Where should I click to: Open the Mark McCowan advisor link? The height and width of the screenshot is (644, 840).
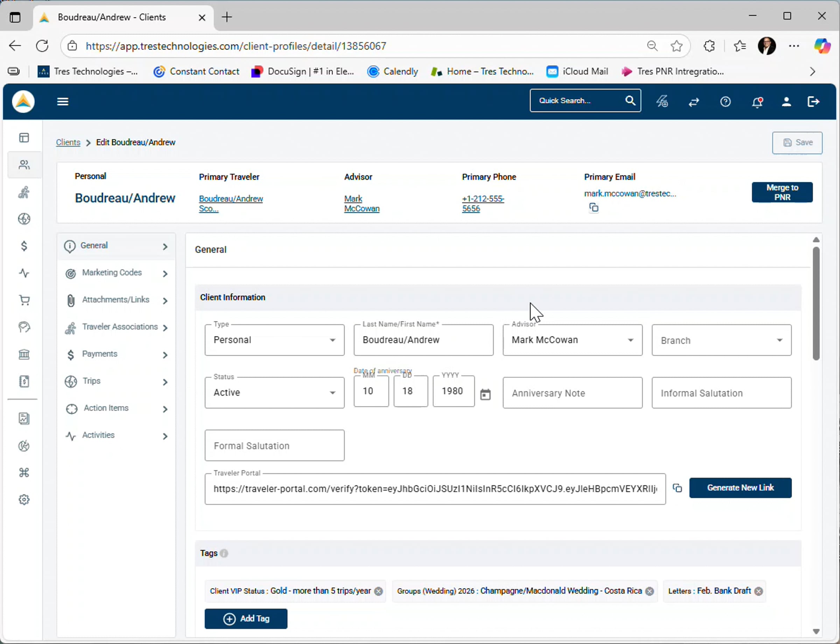coord(361,204)
